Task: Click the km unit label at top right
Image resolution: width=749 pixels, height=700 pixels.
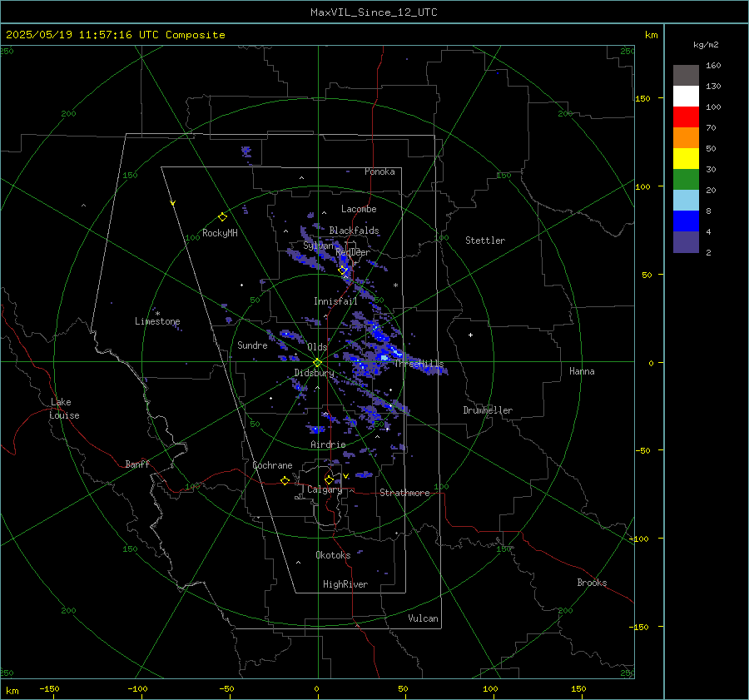Action: 651,35
